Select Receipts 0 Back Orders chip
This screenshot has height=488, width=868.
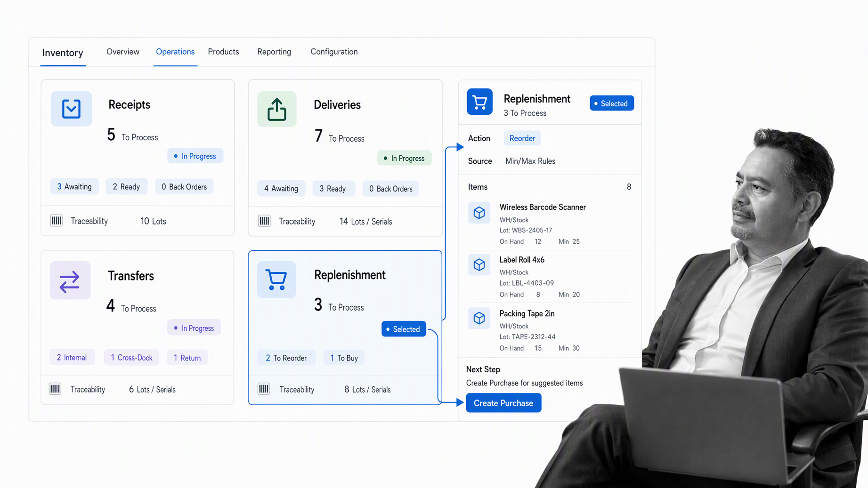pyautogui.click(x=184, y=187)
